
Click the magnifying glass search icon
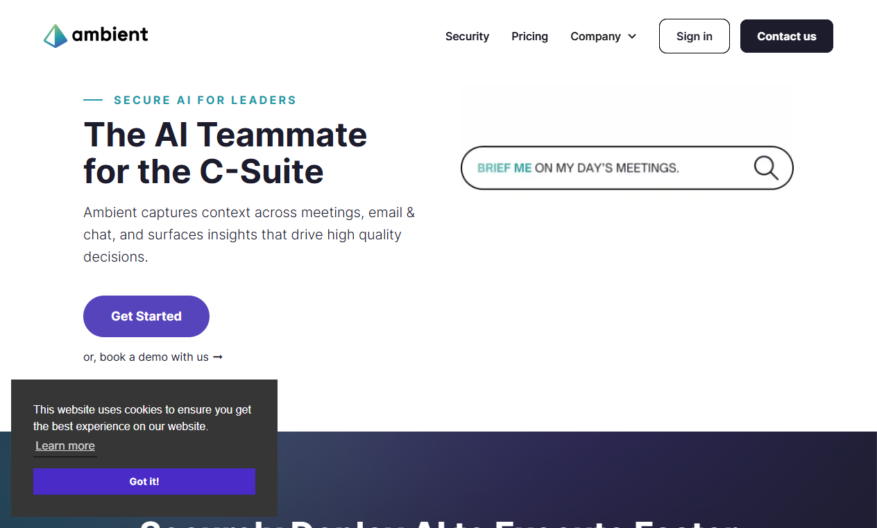pos(766,168)
